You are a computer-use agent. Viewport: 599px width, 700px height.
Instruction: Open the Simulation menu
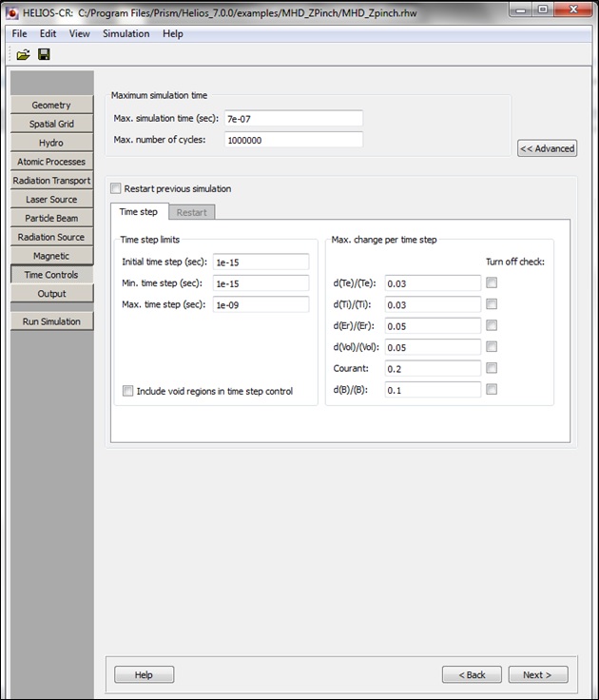[x=126, y=33]
